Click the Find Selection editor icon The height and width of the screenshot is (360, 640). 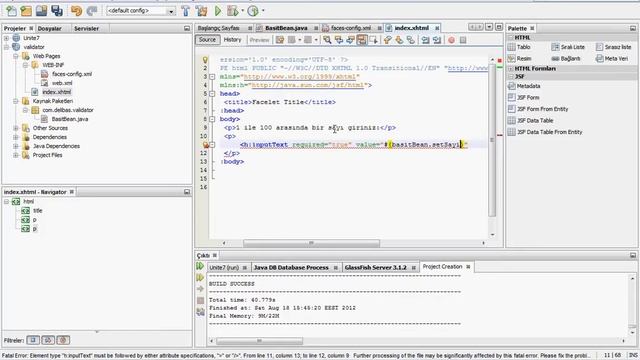(x=327, y=40)
